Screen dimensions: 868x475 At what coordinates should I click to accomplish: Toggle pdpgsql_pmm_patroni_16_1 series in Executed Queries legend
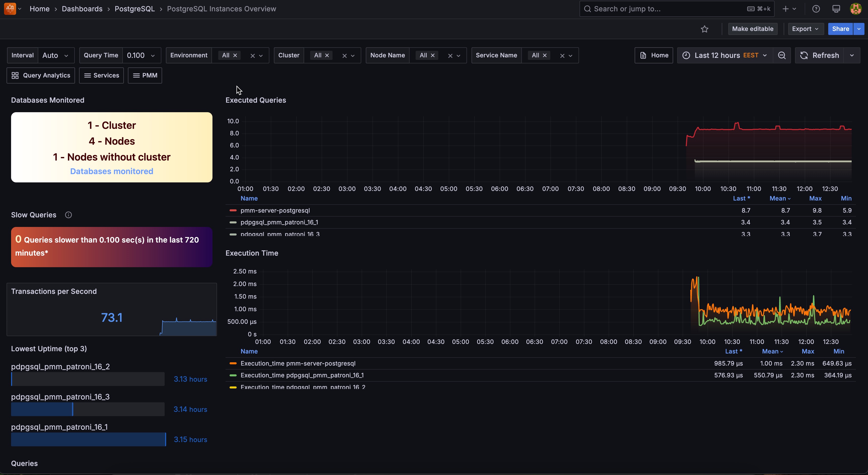coord(279,222)
